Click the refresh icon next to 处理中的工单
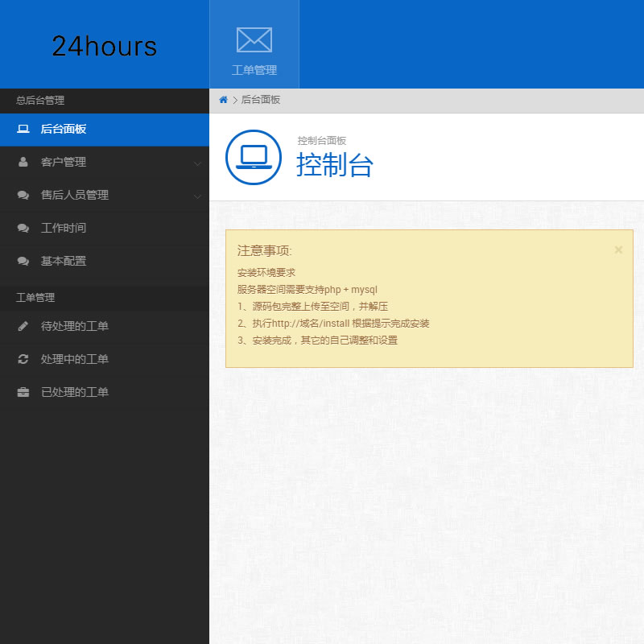Image resolution: width=644 pixels, height=644 pixels. tap(23, 359)
